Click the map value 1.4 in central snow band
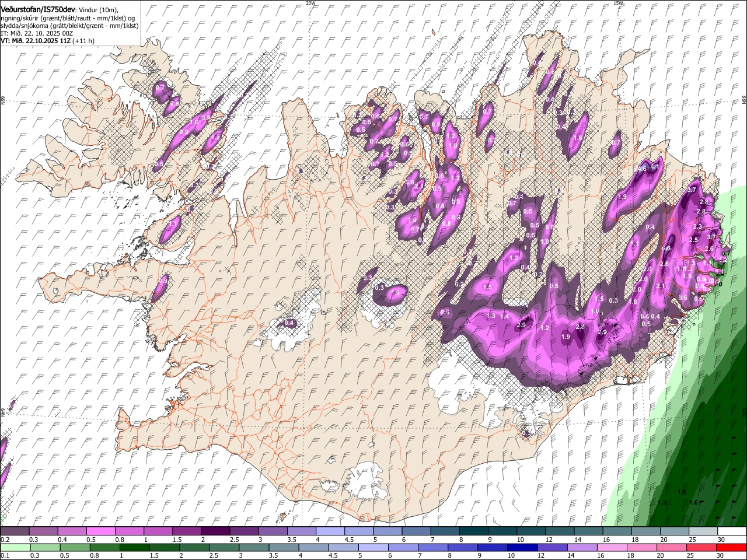The image size is (747, 560). pyautogui.click(x=505, y=316)
